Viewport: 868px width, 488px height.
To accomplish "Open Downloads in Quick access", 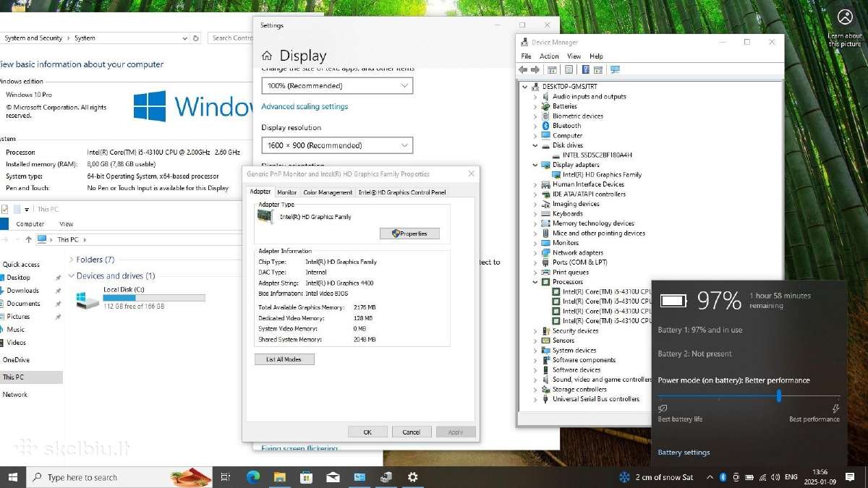I will point(22,291).
